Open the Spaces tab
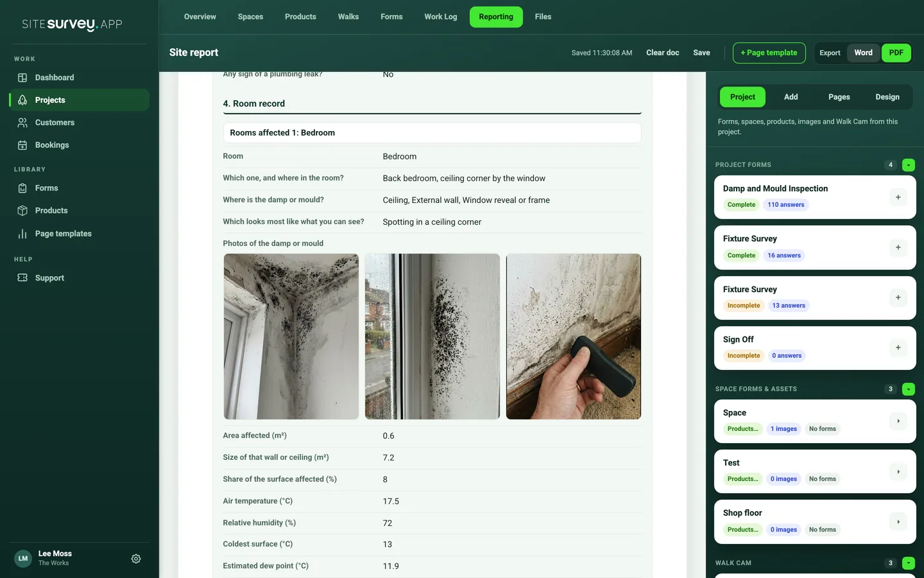 [250, 17]
